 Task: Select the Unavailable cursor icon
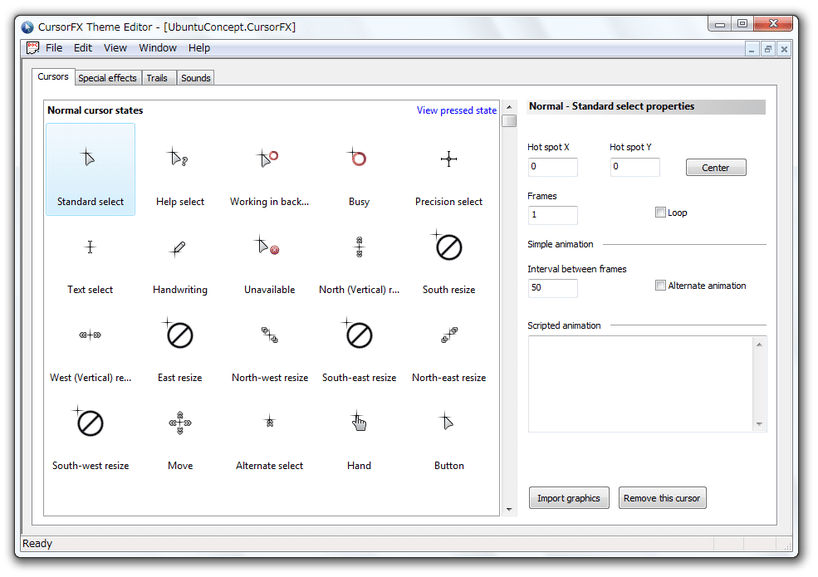click(267, 245)
